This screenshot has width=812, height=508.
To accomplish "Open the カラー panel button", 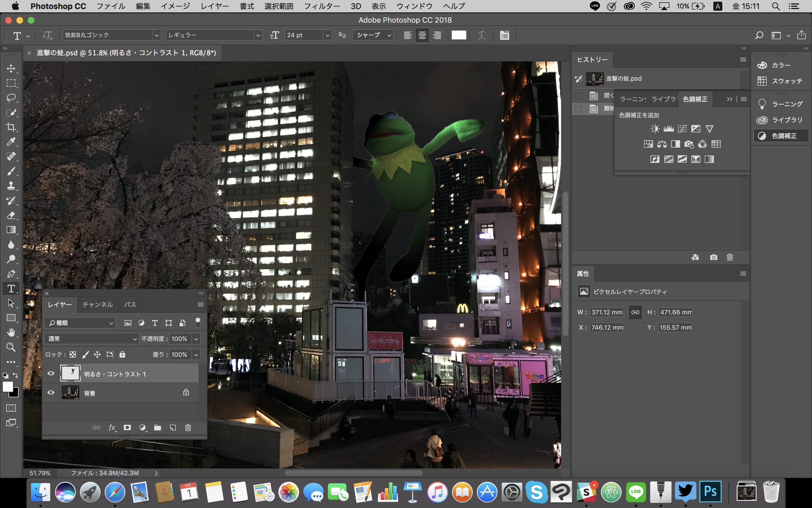I will point(781,65).
